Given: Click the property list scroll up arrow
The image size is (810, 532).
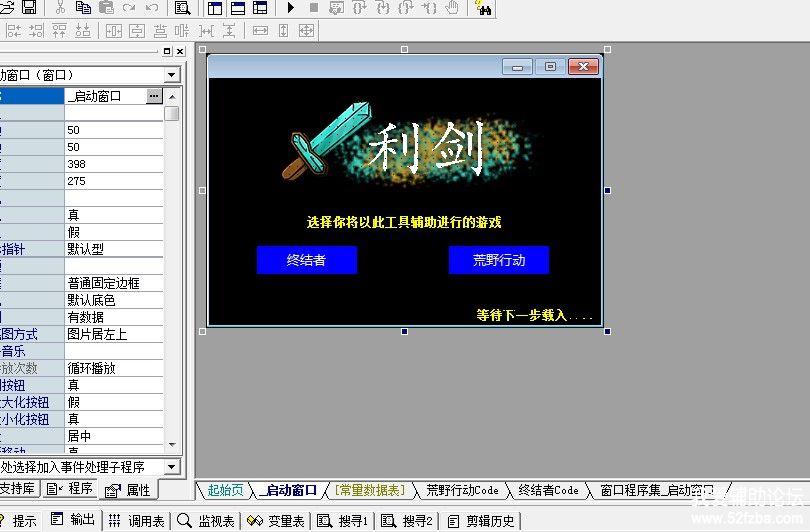Looking at the screenshot, I should point(172,97).
